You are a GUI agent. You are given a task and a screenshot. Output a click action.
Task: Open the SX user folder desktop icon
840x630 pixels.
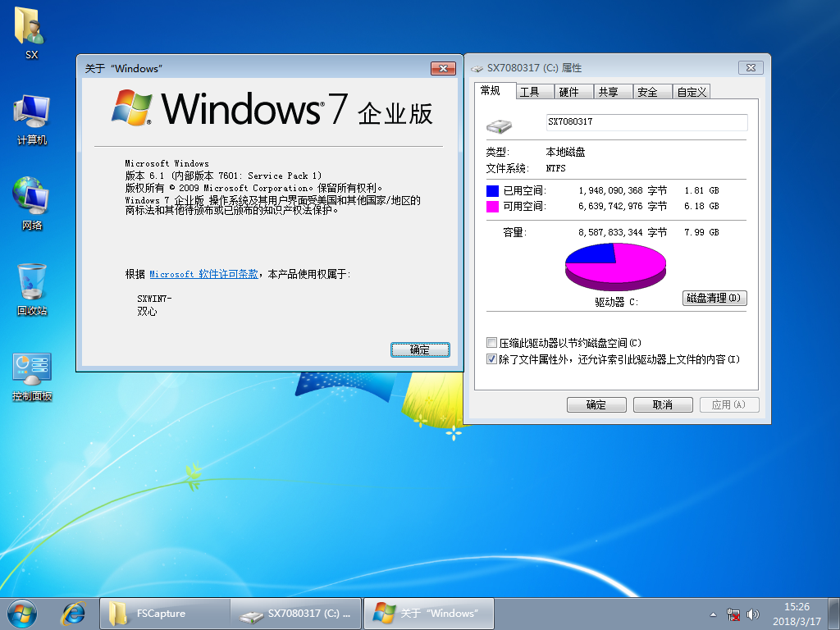click(x=31, y=34)
